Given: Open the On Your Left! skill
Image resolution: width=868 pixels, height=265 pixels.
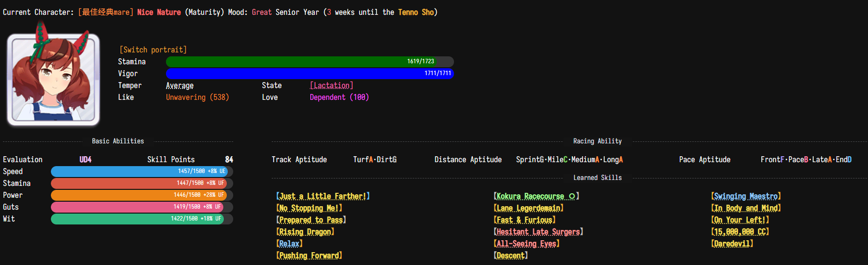Looking at the screenshot, I should [x=740, y=220].
